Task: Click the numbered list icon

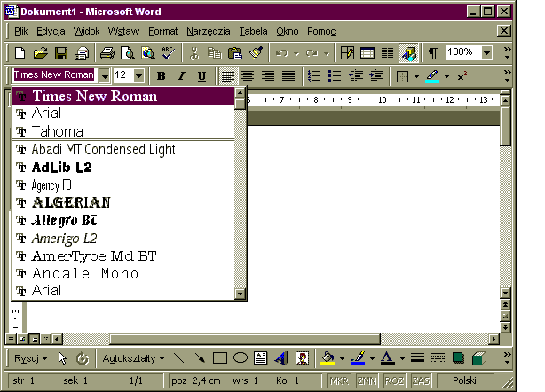Action: click(x=313, y=76)
